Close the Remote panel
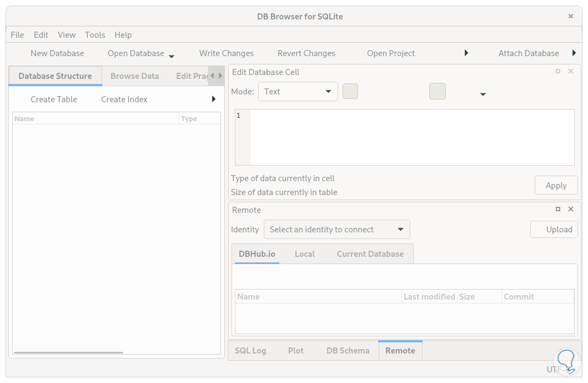 (571, 210)
